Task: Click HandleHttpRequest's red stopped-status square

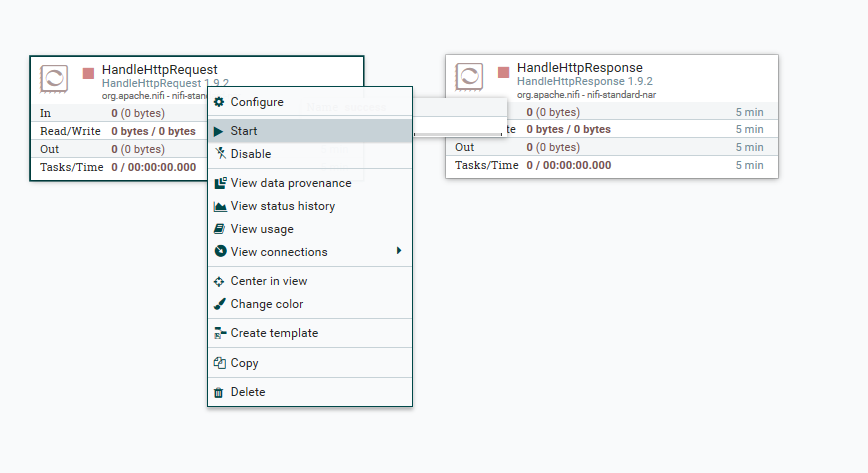Action: 88,73
